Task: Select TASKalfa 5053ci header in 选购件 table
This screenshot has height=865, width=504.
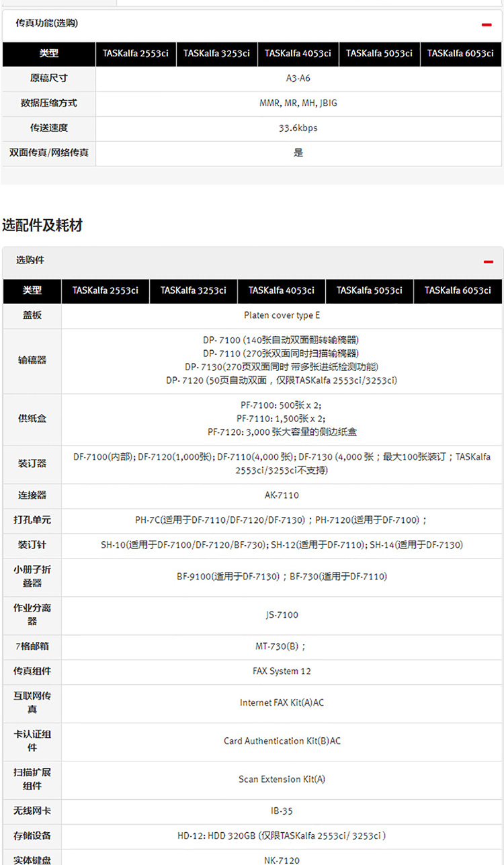Action: pyautogui.click(x=370, y=290)
